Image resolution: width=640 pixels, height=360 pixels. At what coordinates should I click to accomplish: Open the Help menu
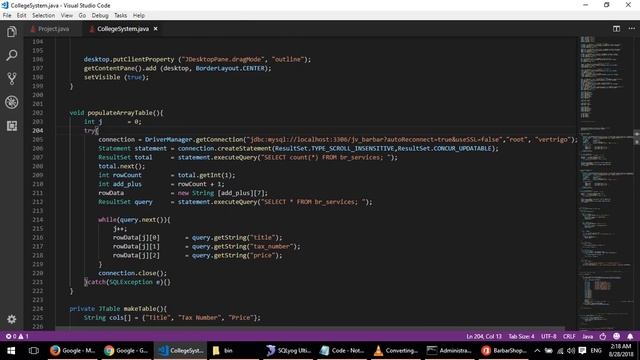click(139, 16)
